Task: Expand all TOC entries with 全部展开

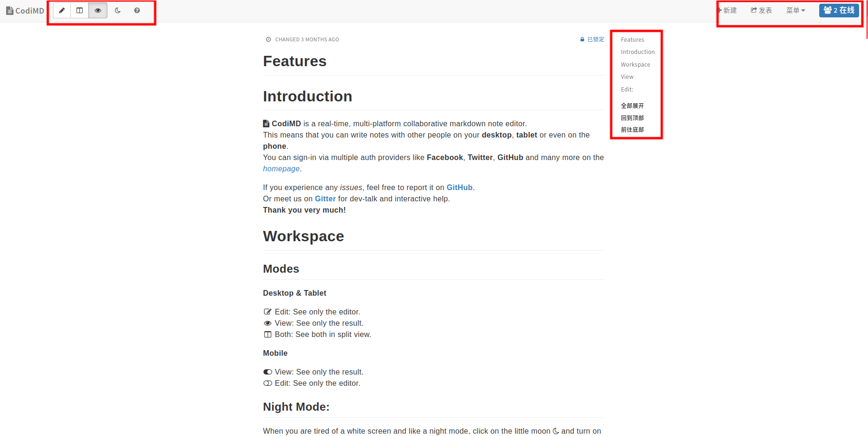Action: (x=632, y=106)
